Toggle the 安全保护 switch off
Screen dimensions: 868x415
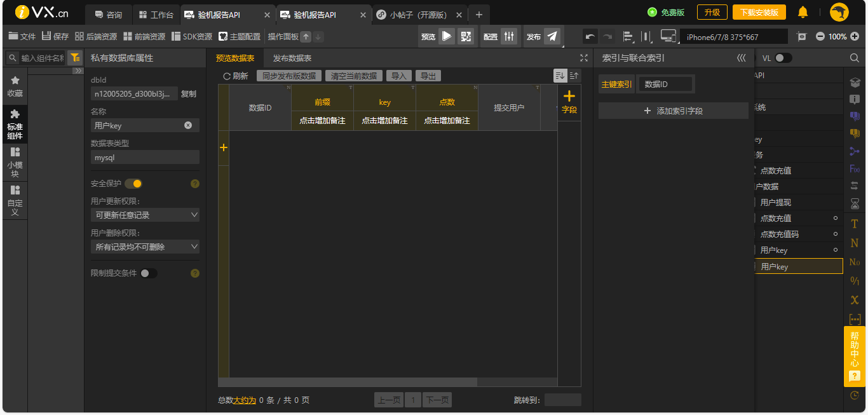133,184
